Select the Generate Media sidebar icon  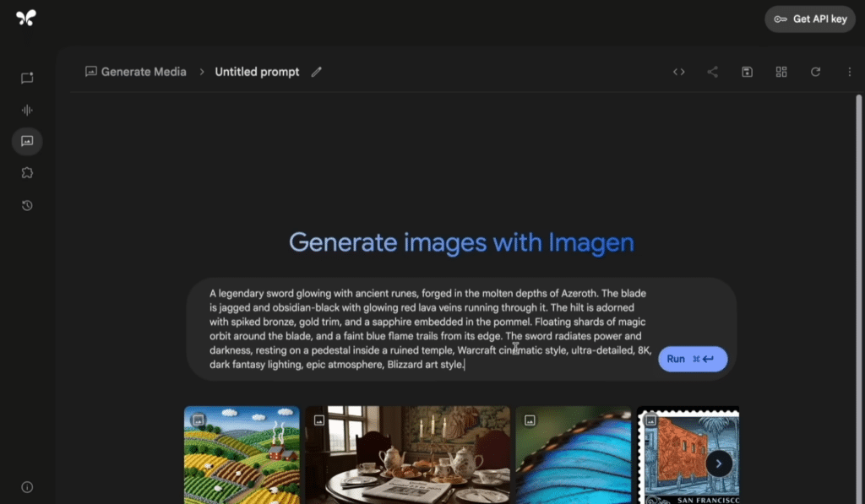pos(27,141)
